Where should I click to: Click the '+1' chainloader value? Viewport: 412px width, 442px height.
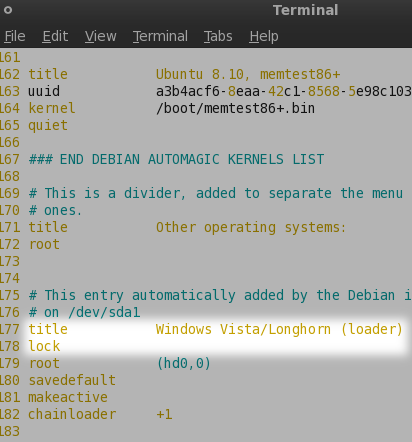pyautogui.click(x=164, y=415)
